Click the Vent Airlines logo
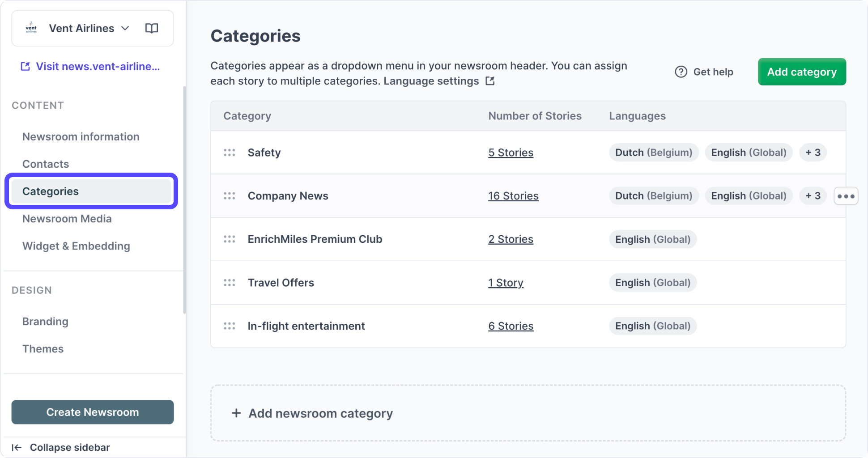Image resolution: width=868 pixels, height=458 pixels. point(31,28)
